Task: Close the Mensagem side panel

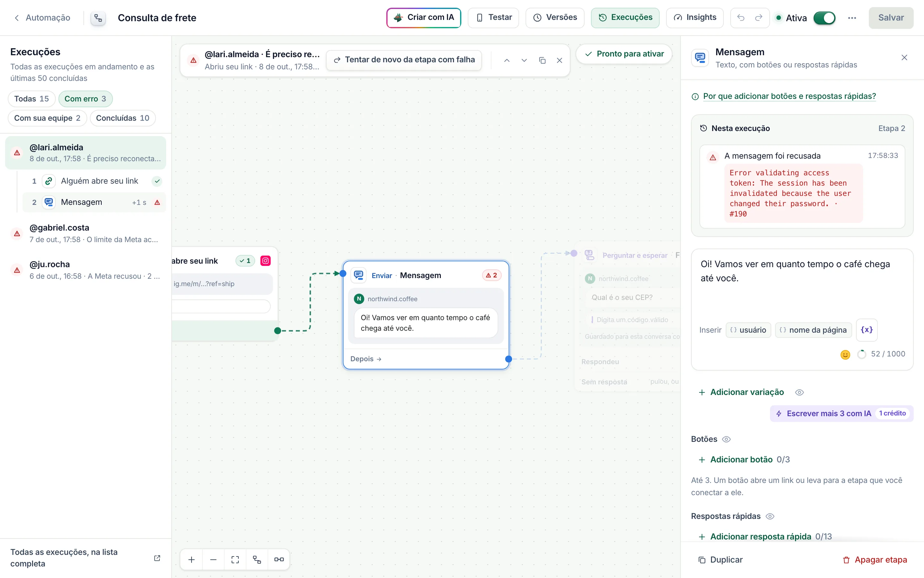Action: tap(904, 58)
